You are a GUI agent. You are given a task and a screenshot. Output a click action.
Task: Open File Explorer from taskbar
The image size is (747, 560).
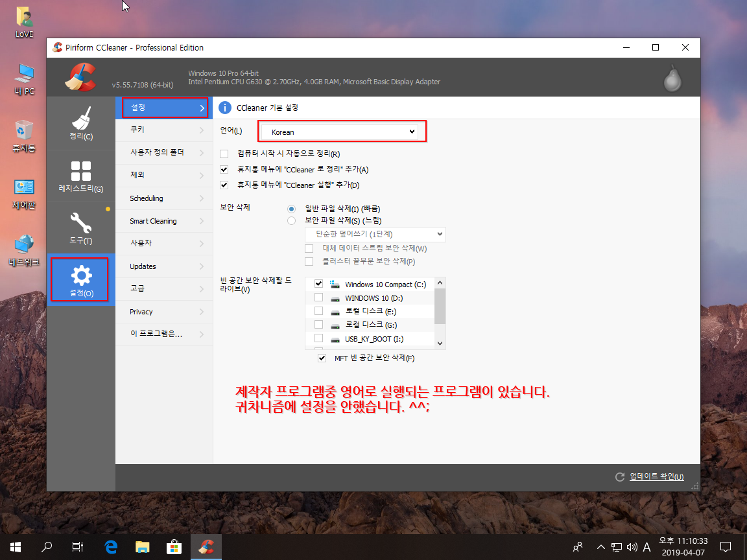(x=143, y=547)
